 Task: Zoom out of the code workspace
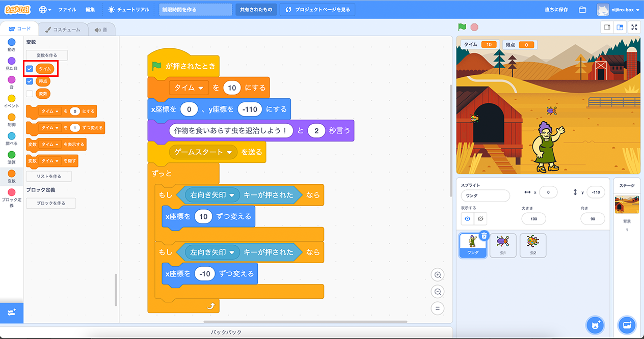tap(437, 292)
